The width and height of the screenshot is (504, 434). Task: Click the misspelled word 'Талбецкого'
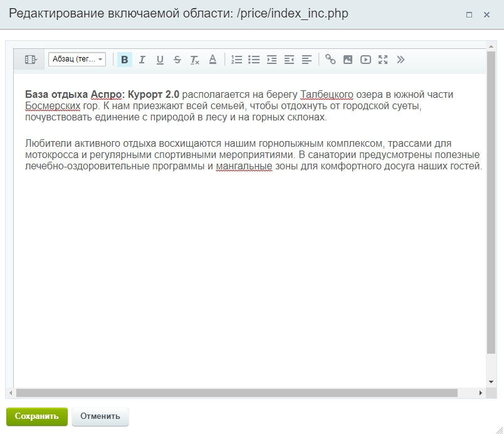pos(327,95)
